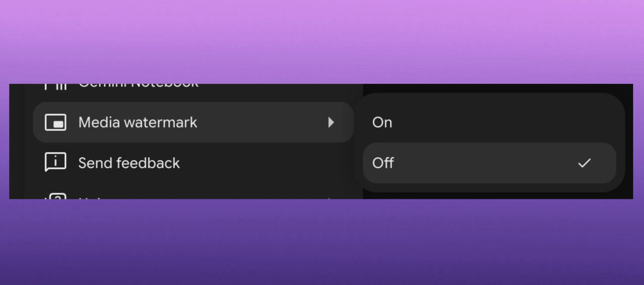Open the Media watermark menu item
This screenshot has height=285, width=644.
[x=193, y=123]
